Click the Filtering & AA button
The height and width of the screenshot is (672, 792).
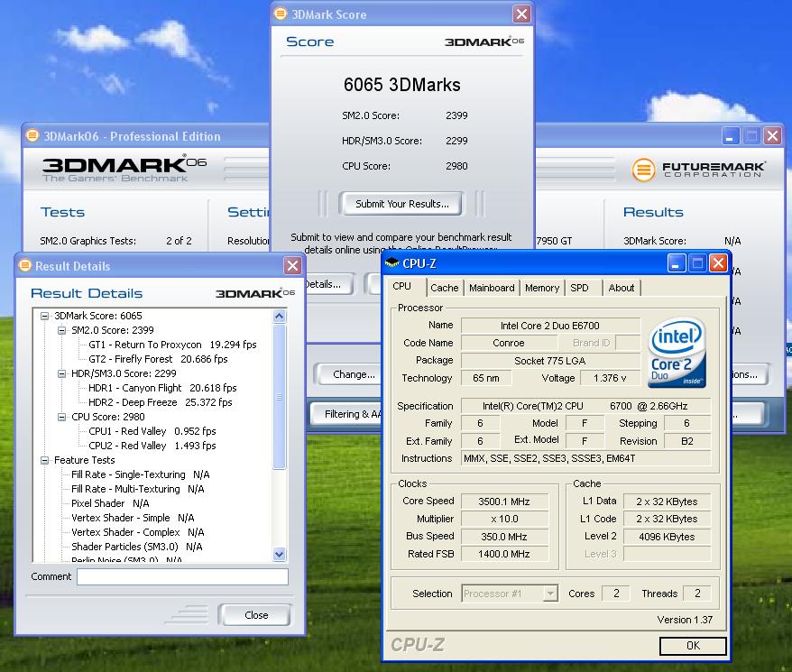point(346,414)
